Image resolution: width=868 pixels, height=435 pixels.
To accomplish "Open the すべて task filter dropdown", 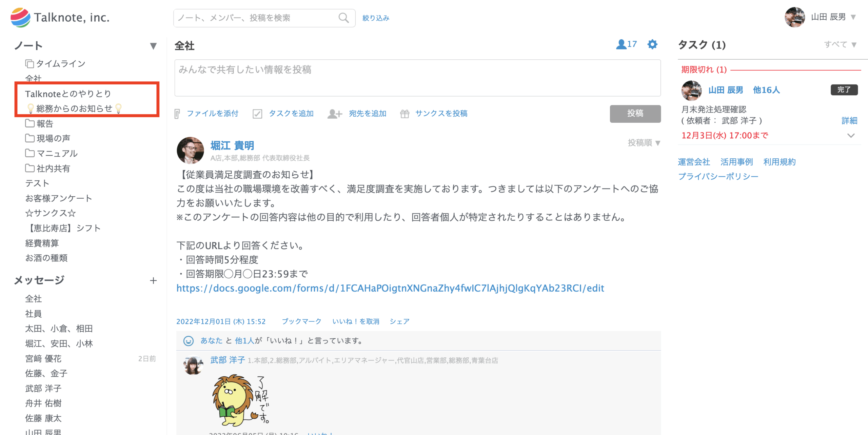I will pyautogui.click(x=840, y=44).
